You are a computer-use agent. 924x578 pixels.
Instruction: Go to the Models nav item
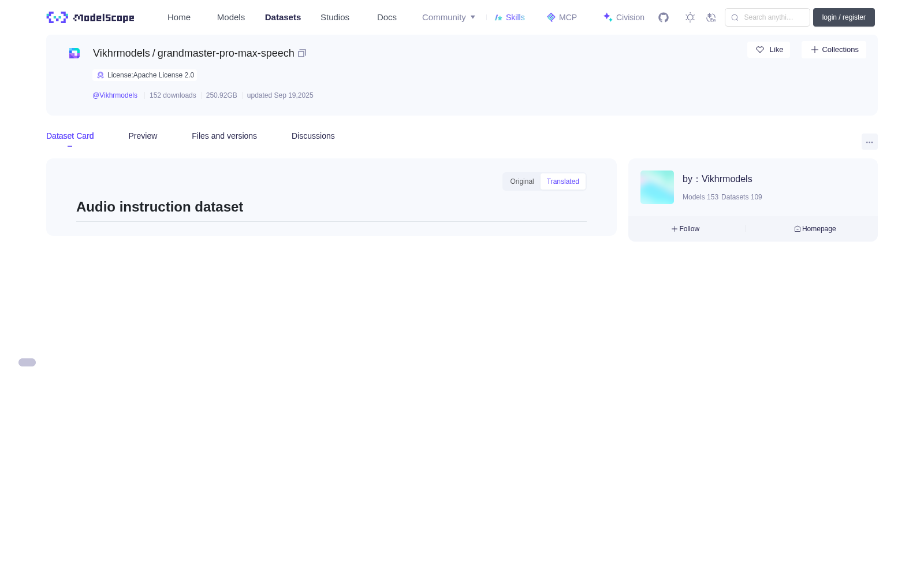(x=231, y=17)
